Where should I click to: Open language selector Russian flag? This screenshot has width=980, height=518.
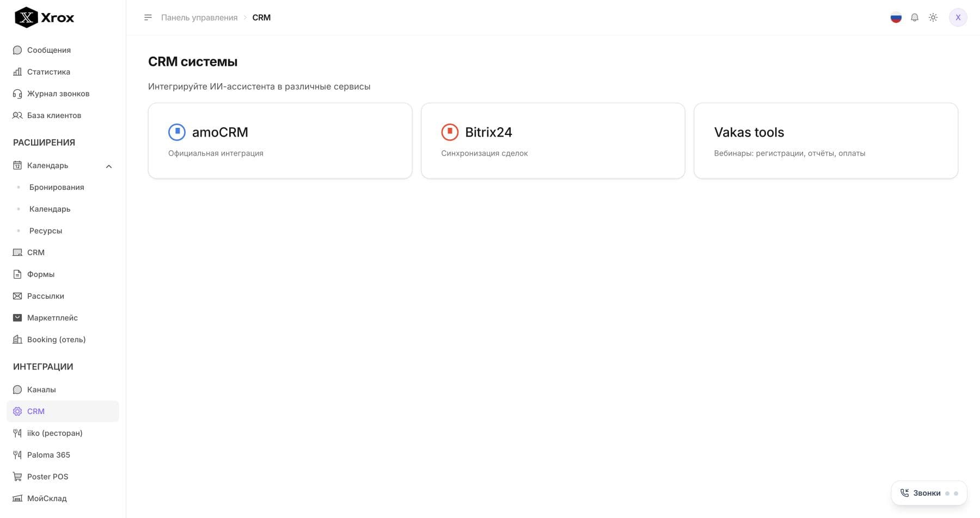896,17
